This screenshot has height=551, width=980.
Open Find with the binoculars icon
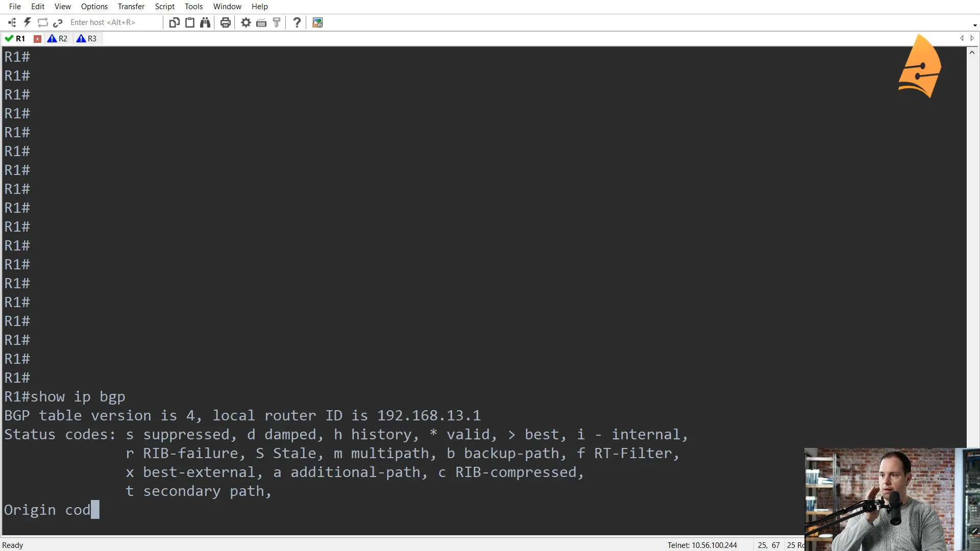[205, 22]
